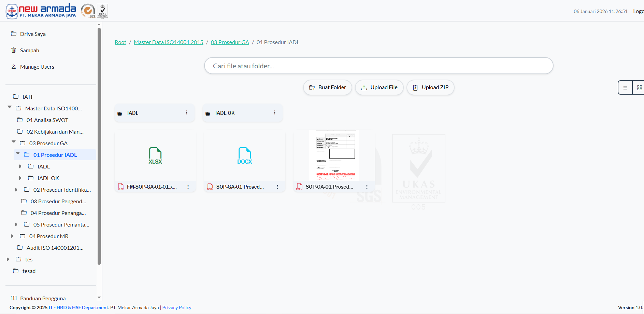644x314 pixels.
Task: Open Manage Users page
Action: pyautogui.click(x=37, y=67)
